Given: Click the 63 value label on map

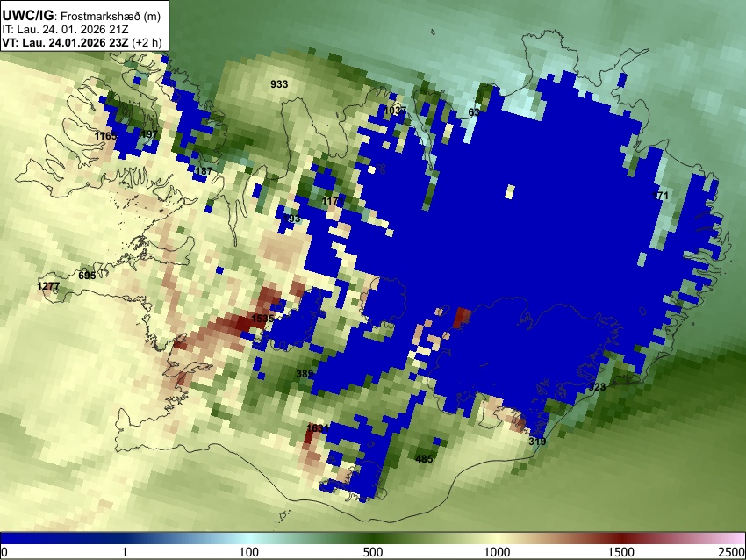Looking at the screenshot, I should [474, 112].
